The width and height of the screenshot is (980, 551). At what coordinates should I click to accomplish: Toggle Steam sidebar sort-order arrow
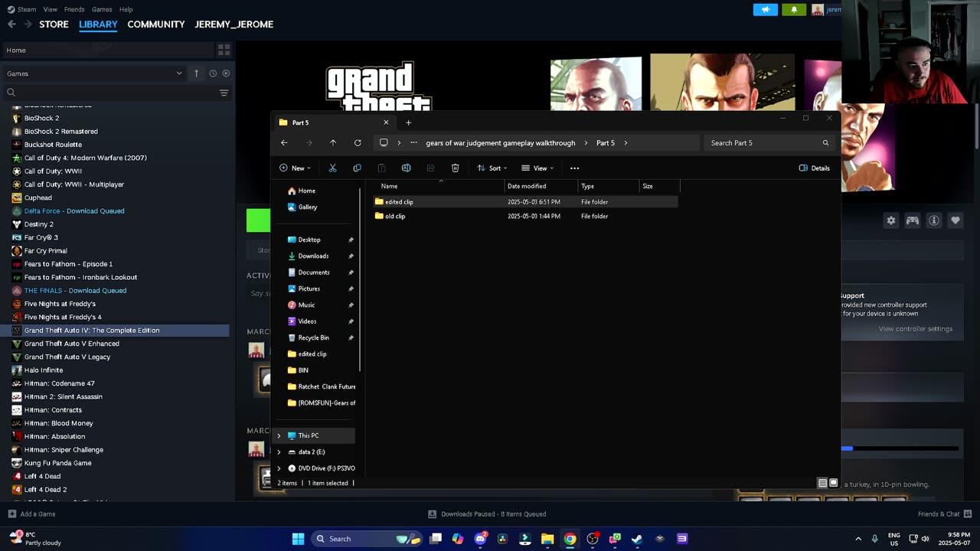(196, 73)
